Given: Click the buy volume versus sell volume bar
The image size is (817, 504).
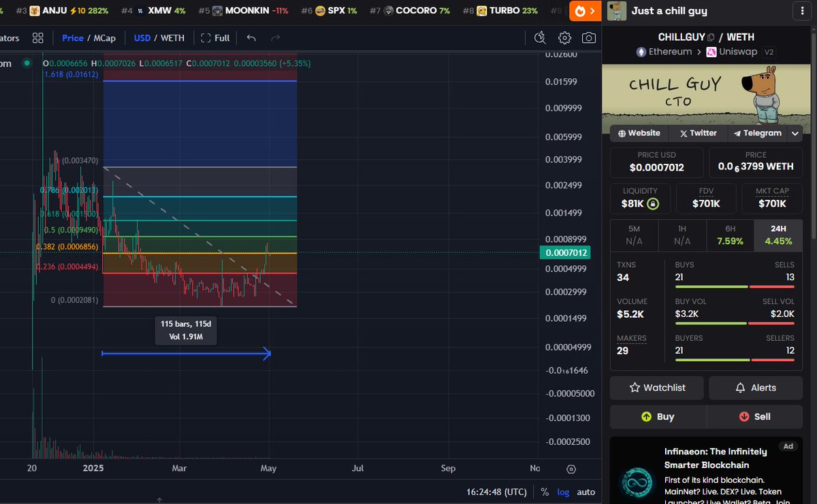Looking at the screenshot, I should point(735,323).
